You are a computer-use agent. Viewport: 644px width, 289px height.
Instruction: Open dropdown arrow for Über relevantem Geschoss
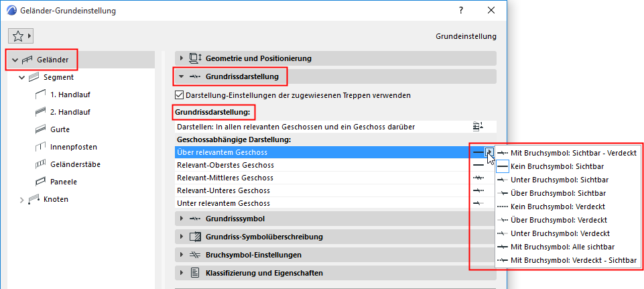pyautogui.click(x=489, y=152)
